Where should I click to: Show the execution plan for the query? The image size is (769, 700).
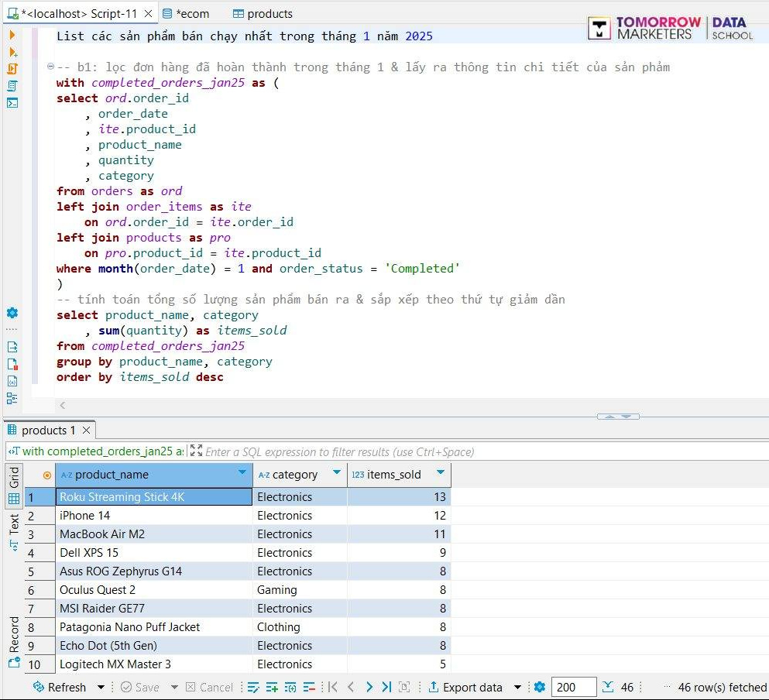pos(12,86)
